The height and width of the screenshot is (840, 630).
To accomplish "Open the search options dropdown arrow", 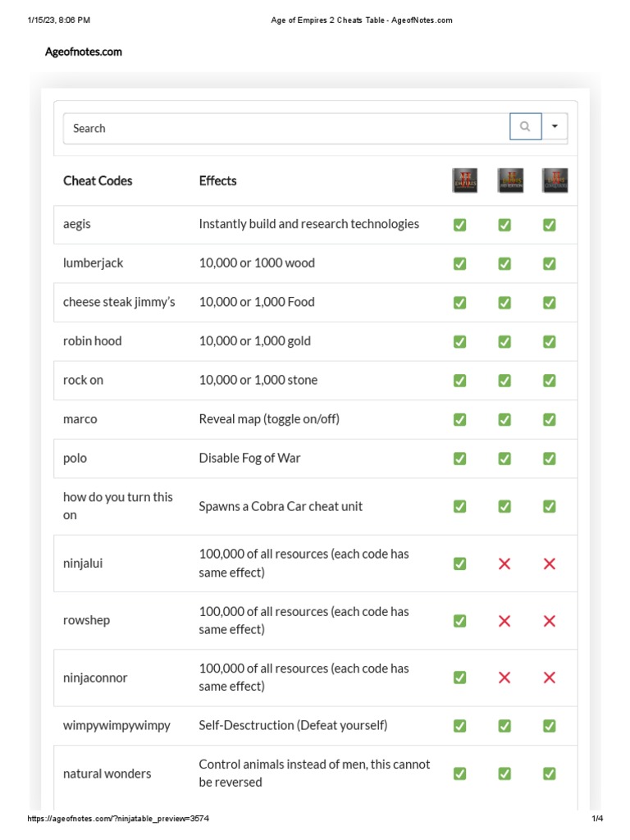I will 555,127.
